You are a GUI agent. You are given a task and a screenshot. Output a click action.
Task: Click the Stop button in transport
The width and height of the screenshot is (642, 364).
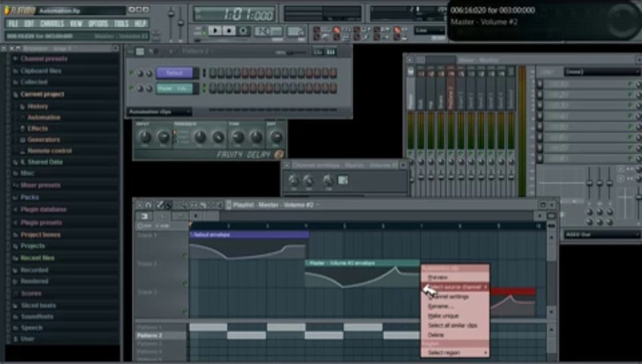pos(229,31)
